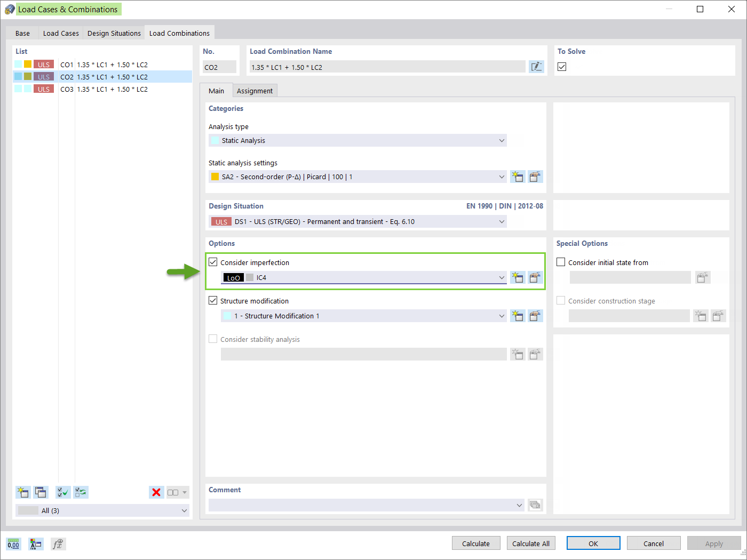The image size is (747, 560).
Task: Click copy load combination icon below list
Action: point(41,492)
